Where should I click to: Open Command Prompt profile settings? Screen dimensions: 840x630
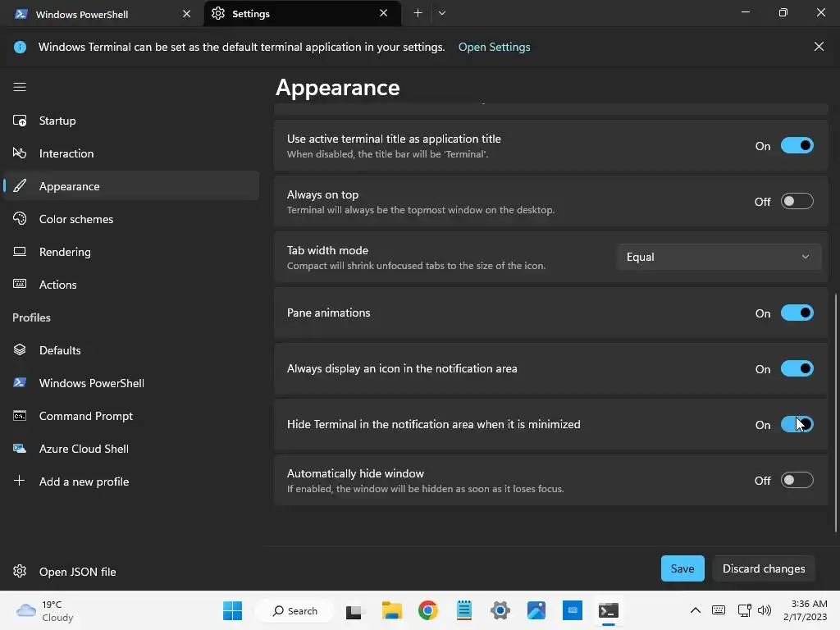(x=131, y=416)
